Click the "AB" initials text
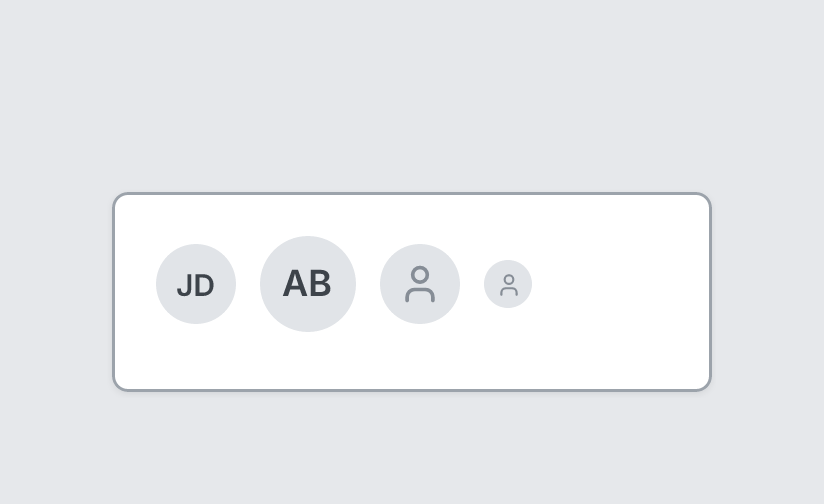Screen dimensions: 824x504 coord(307,284)
